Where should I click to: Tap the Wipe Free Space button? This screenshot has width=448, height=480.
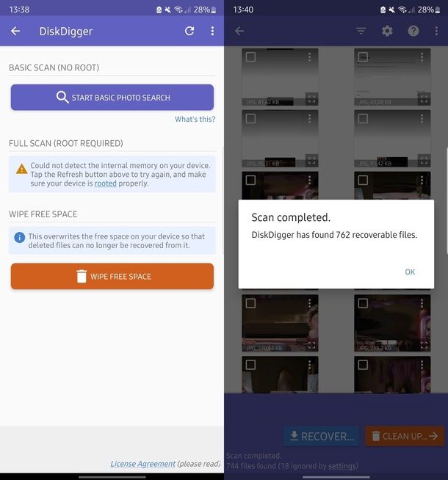[112, 276]
